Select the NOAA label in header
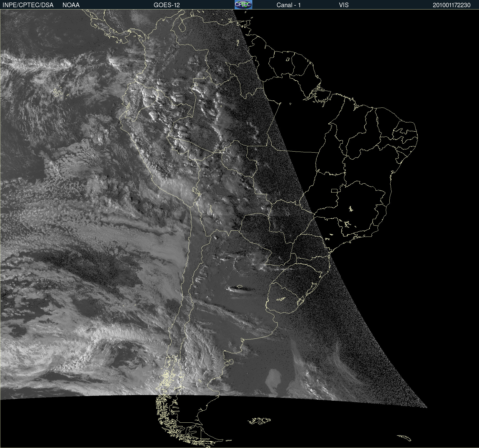Screen dimensions: 479x448 coord(71,5)
